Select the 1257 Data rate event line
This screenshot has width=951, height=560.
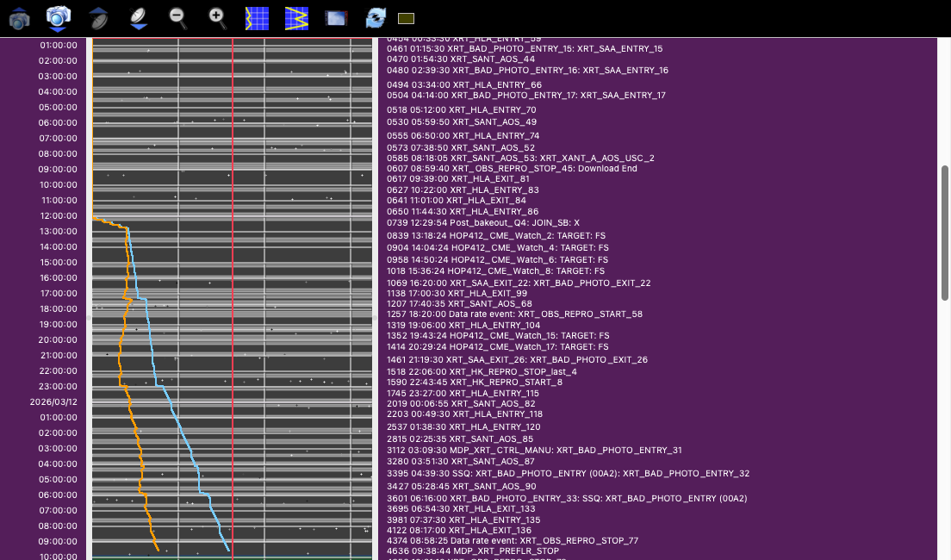click(x=514, y=314)
